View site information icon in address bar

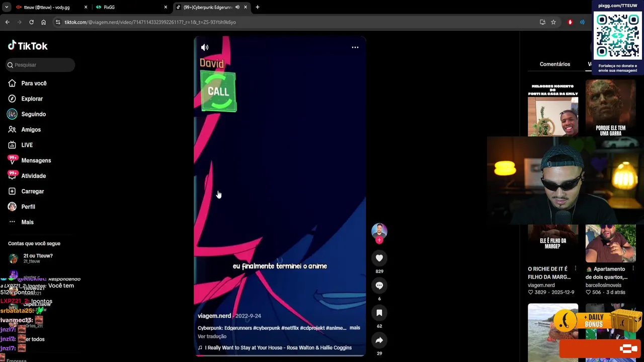coord(58,22)
